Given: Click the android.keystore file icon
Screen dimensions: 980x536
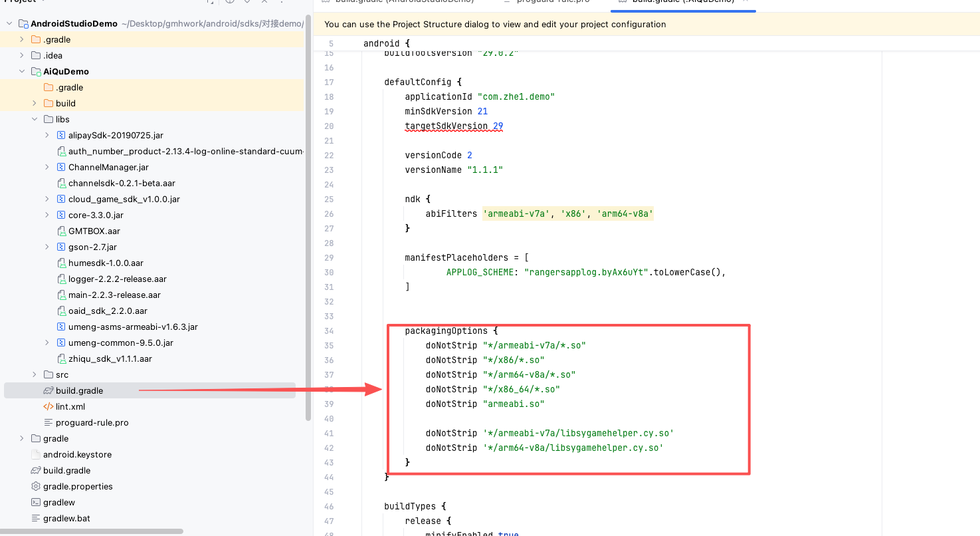Looking at the screenshot, I should click(x=36, y=454).
